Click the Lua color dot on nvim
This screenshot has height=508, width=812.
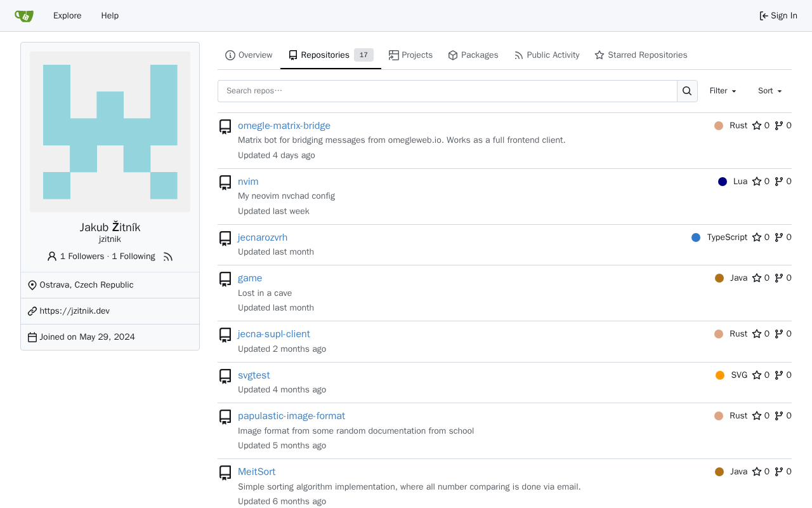click(x=723, y=182)
